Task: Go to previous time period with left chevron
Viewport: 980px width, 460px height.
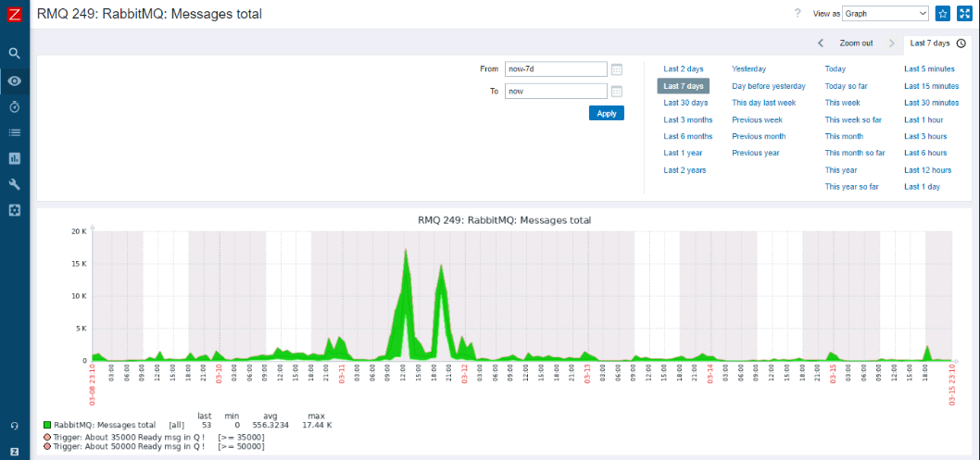Action: (x=821, y=43)
